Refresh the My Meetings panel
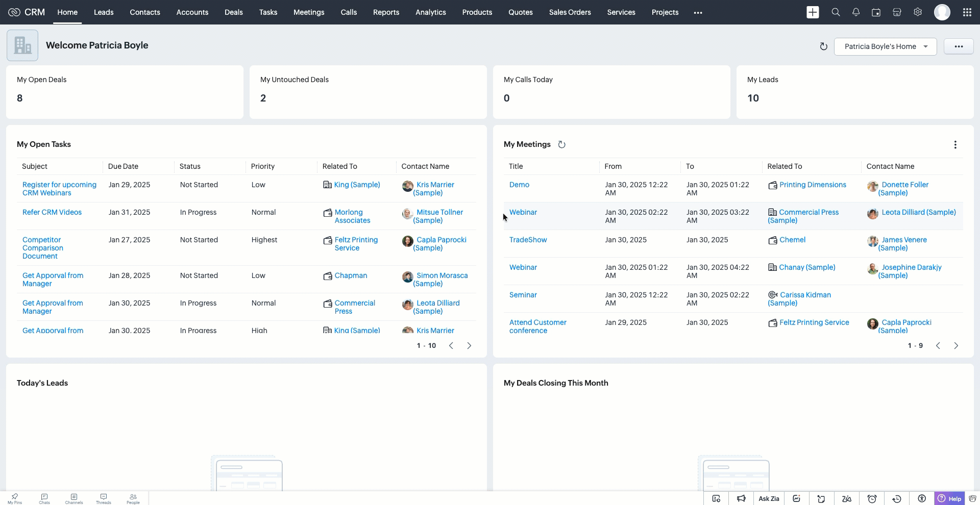Screen dimensions: 980x505 [x=562, y=144]
